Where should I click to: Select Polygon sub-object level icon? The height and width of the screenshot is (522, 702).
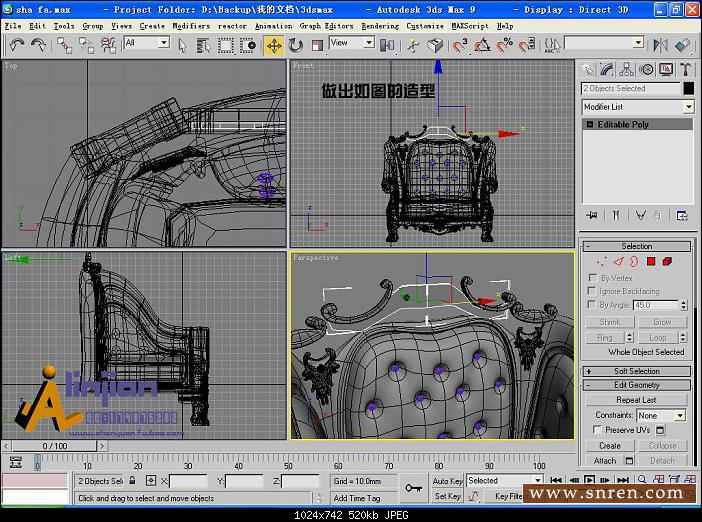click(651, 261)
